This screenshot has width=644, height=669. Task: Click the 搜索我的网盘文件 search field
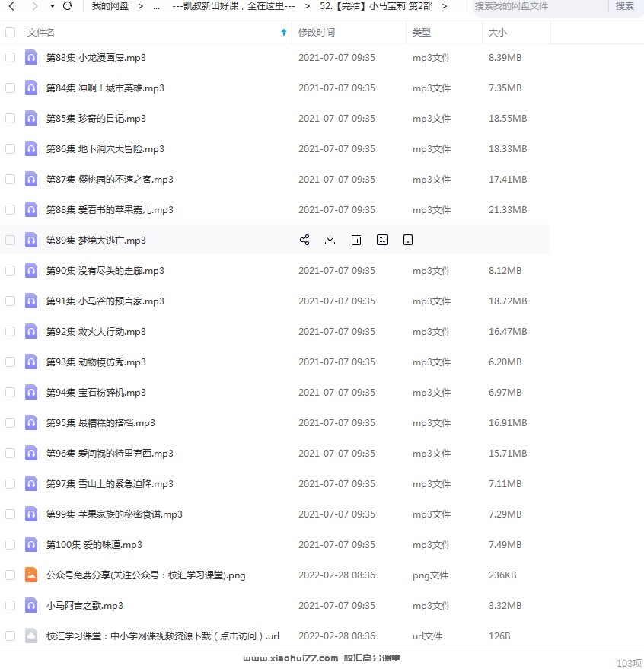coord(540,6)
